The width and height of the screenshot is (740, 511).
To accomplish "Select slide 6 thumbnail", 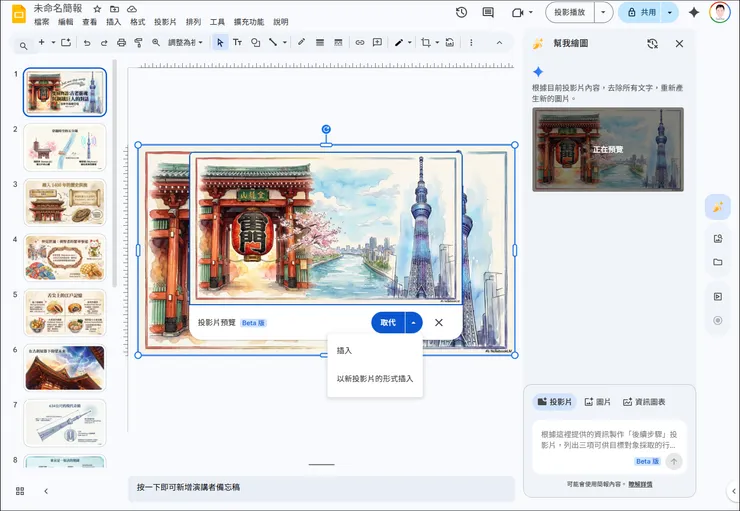I will (x=65, y=368).
